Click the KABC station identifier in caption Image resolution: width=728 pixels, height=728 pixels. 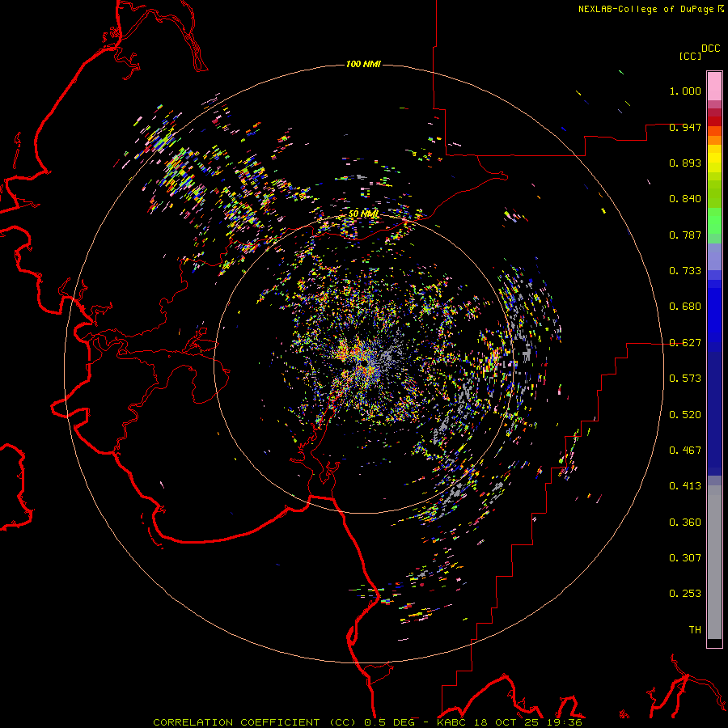(453, 722)
